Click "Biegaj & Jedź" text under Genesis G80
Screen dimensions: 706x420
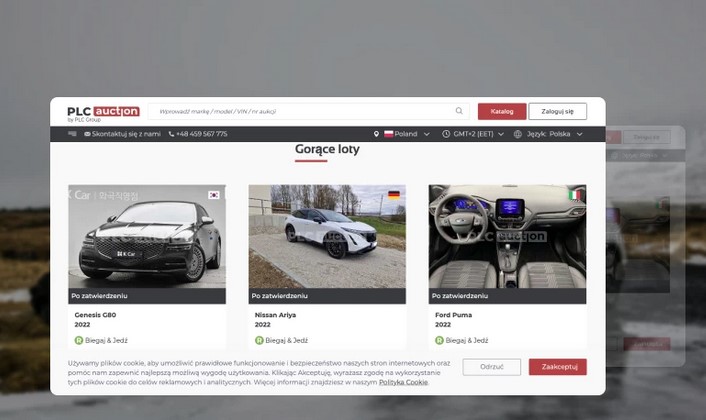pos(106,340)
